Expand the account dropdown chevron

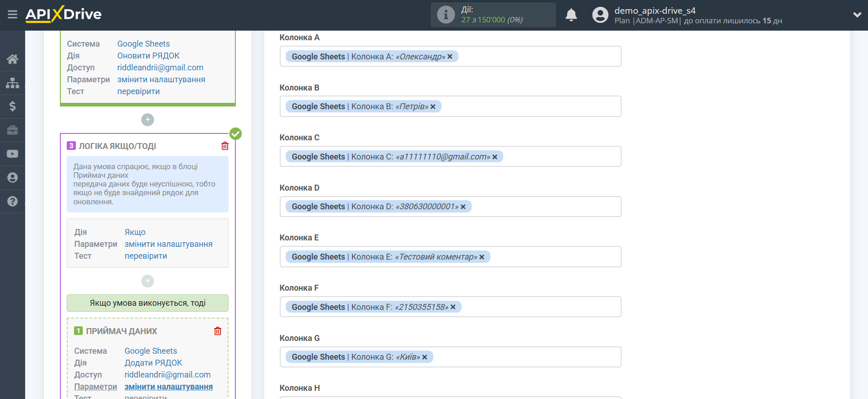pyautogui.click(x=857, y=15)
